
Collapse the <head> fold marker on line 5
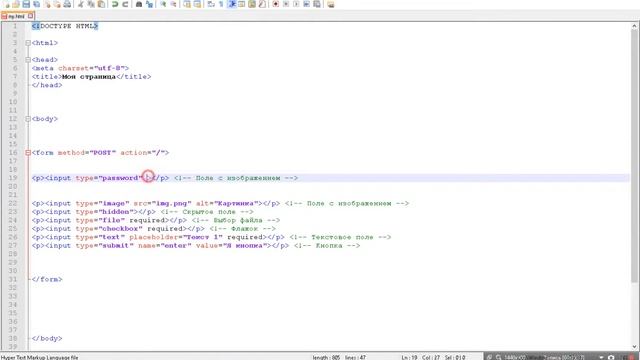point(28,60)
